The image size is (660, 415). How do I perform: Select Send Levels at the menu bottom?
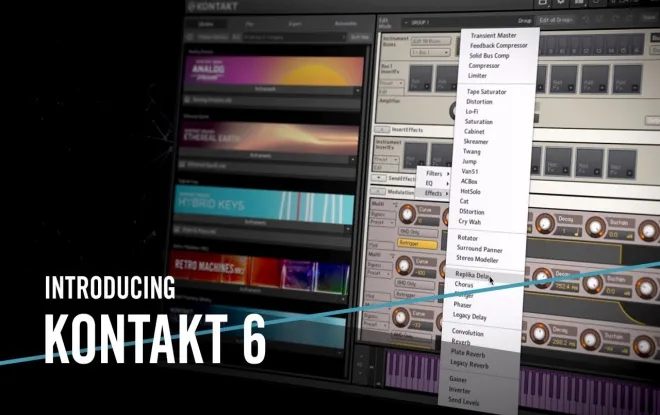point(463,402)
